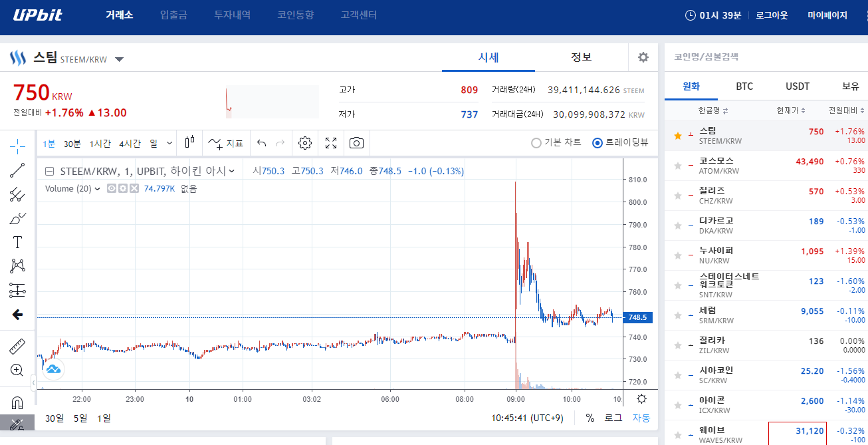
Task: Open the 투자내역 menu
Action: coord(232,15)
